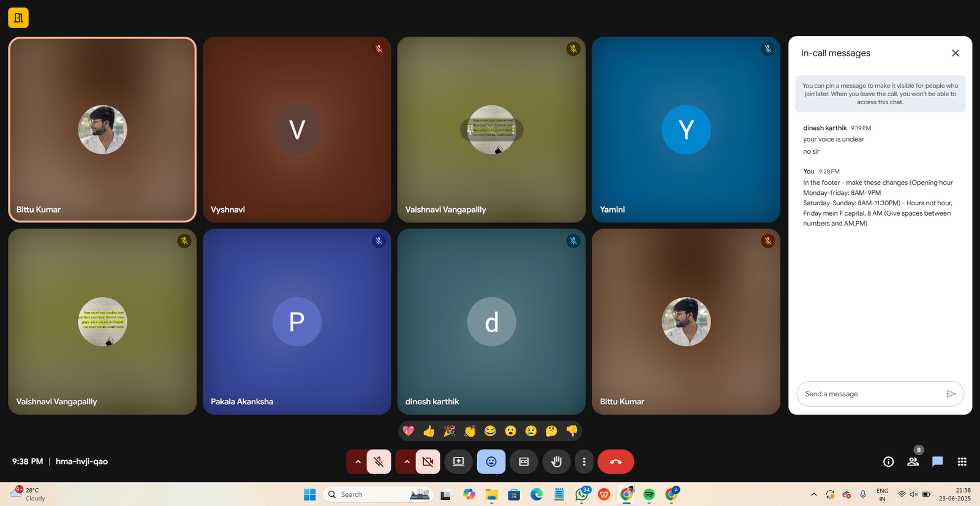
Task: Send the clapping hands reaction
Action: coord(470,431)
